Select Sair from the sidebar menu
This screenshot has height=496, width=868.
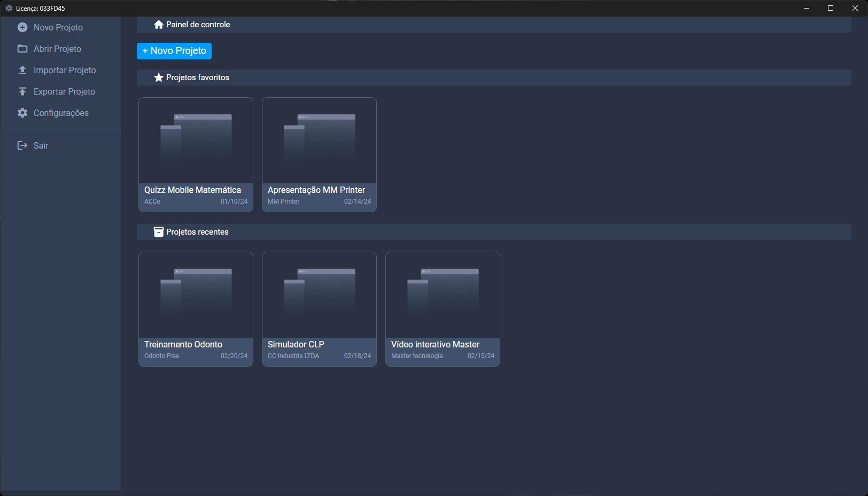click(41, 145)
